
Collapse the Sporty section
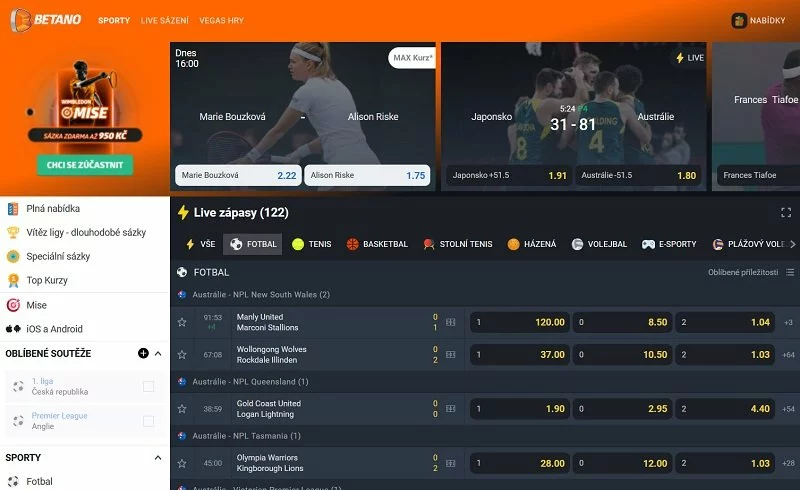[x=158, y=457]
